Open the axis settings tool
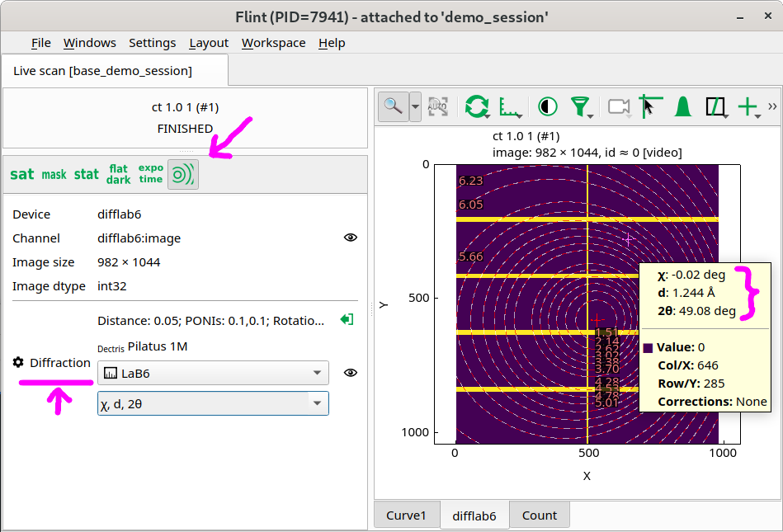783x532 pixels. coord(511,106)
